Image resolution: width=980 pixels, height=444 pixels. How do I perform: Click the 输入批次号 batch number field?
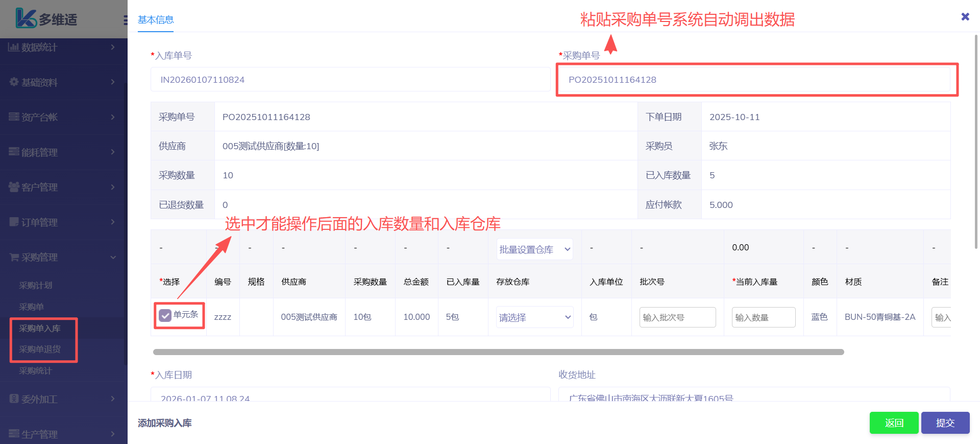tap(677, 317)
